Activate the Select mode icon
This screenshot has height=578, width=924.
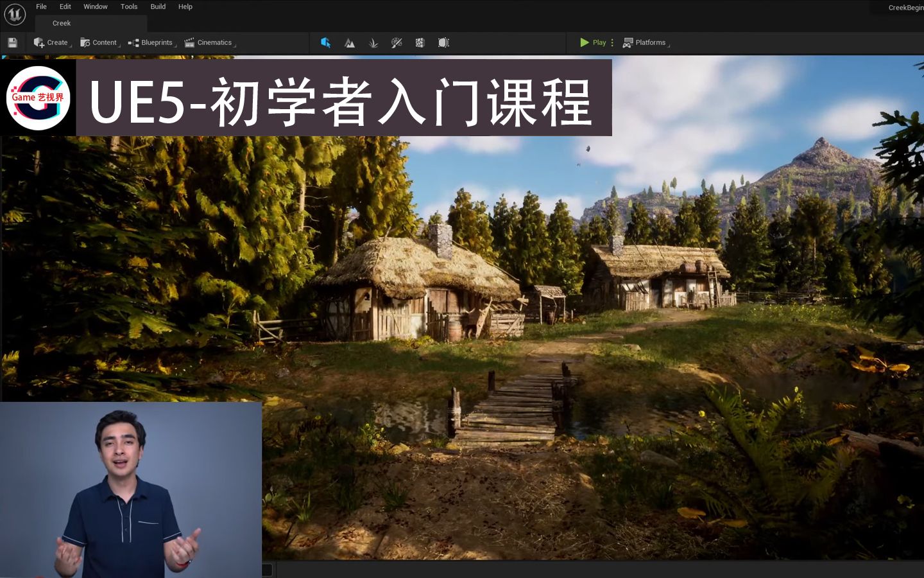[x=326, y=42]
